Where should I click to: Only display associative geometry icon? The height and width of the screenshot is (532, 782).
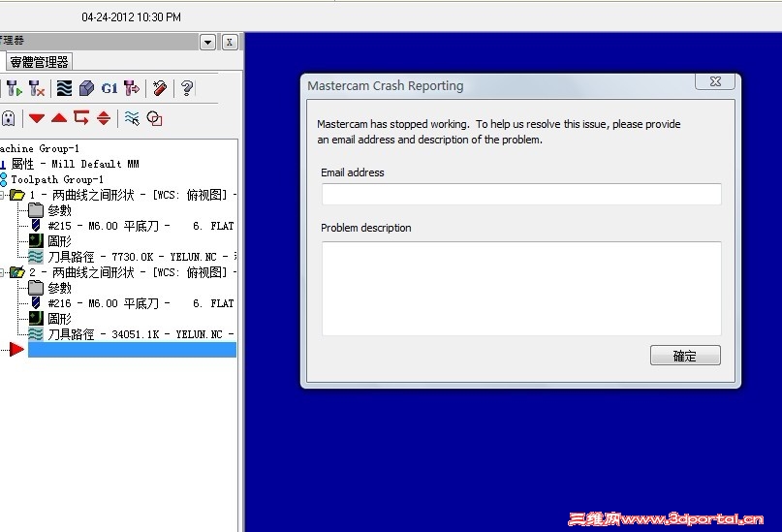tap(155, 118)
